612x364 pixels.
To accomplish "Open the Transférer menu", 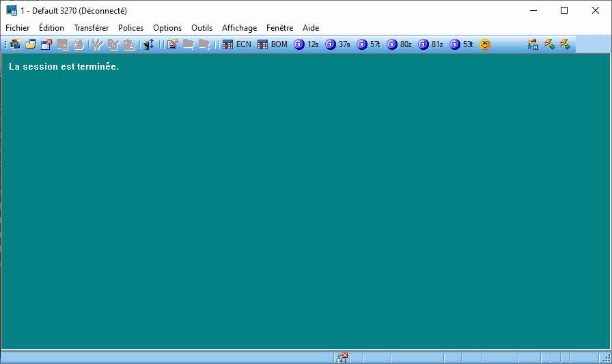I will click(91, 28).
